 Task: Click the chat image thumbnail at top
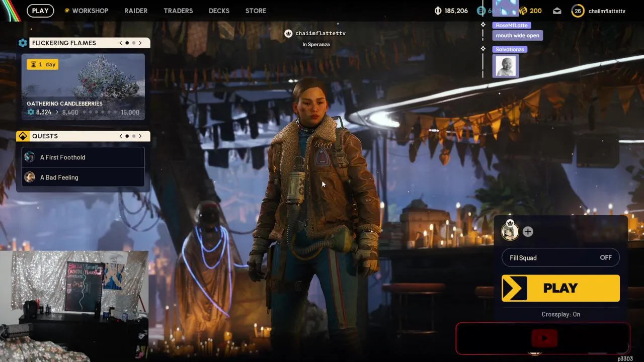point(506,8)
